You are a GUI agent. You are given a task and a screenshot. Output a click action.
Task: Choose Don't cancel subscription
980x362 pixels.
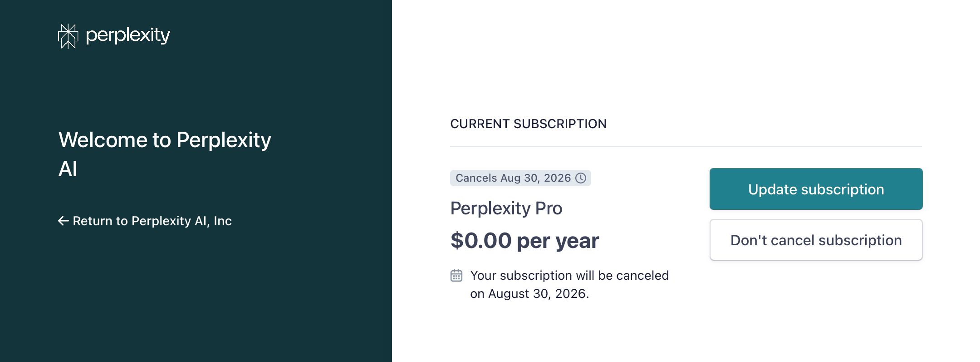[x=816, y=240]
